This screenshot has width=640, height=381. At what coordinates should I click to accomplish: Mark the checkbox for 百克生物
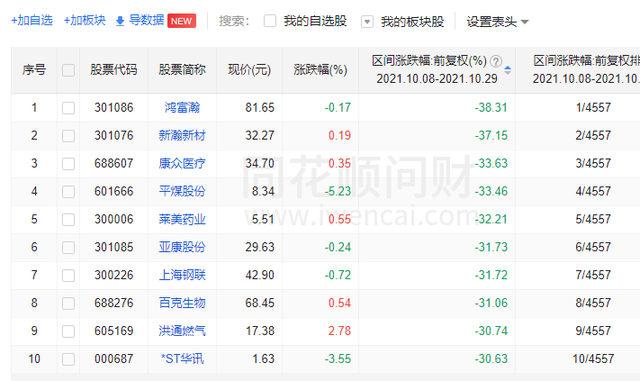(68, 303)
